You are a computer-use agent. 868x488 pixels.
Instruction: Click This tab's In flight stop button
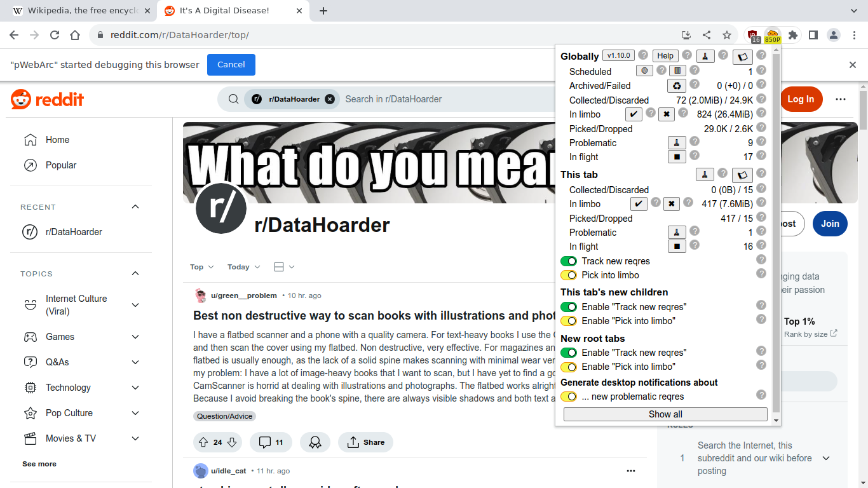click(677, 247)
